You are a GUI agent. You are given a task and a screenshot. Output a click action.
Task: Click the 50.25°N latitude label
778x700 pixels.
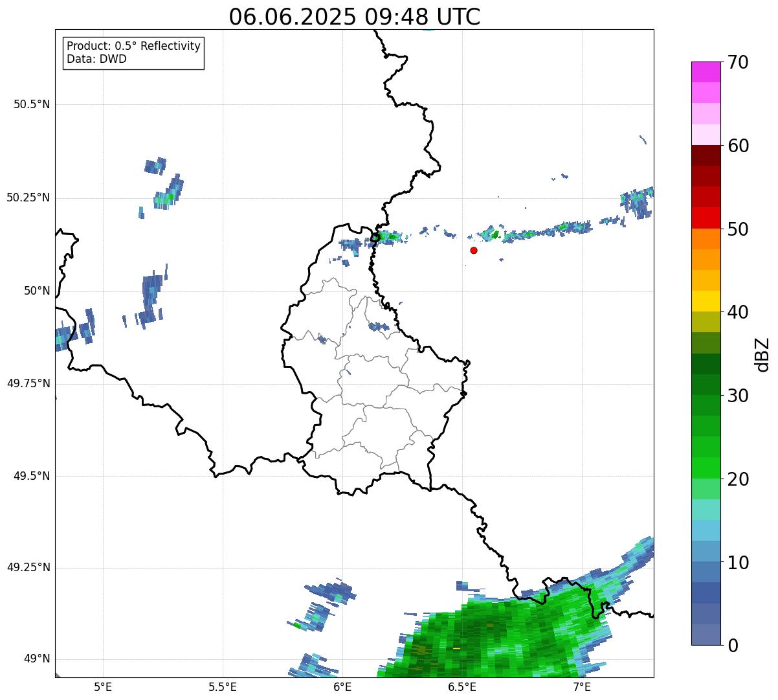tap(28, 198)
